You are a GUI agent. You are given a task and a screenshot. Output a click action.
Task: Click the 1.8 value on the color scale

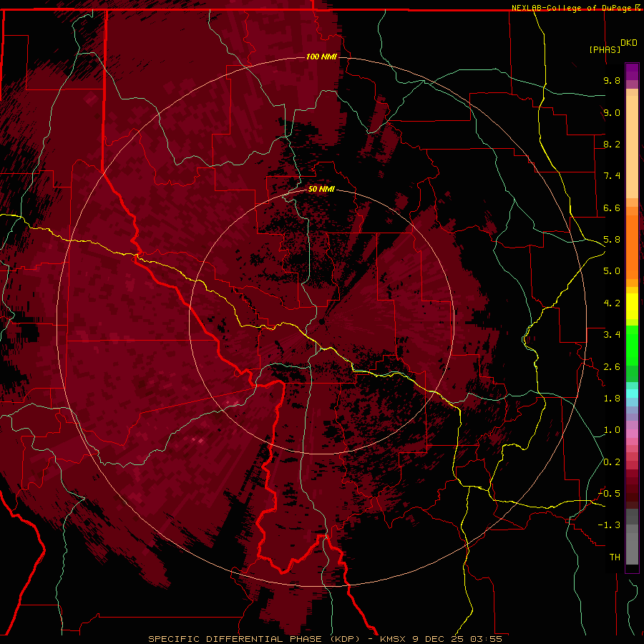[x=612, y=399]
